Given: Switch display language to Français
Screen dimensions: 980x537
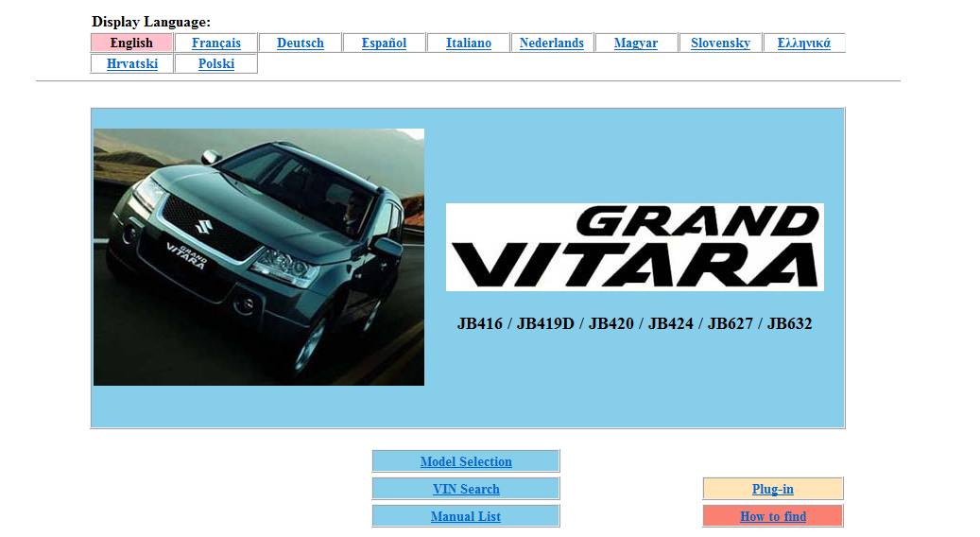Looking at the screenshot, I should click(x=216, y=43).
